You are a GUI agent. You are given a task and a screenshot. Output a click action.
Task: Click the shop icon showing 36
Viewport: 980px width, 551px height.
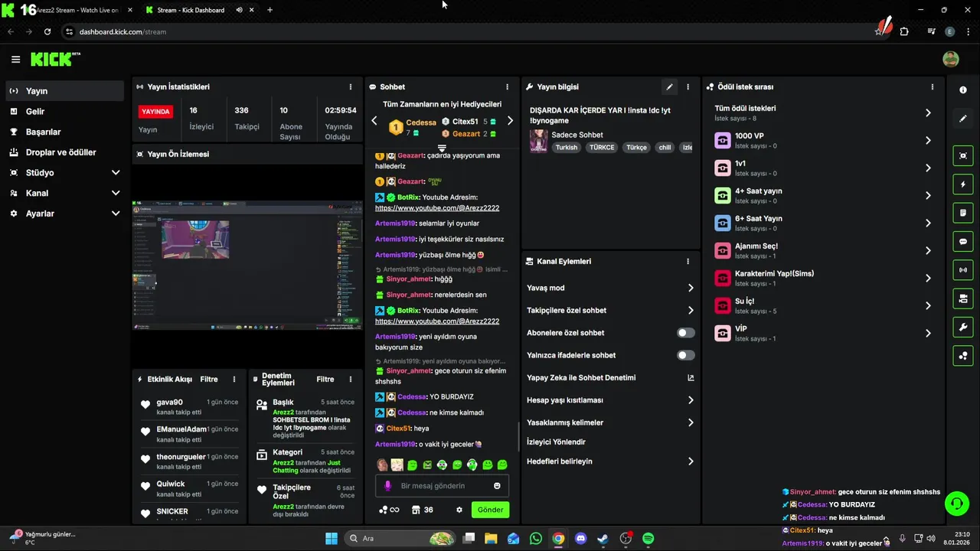tap(422, 510)
